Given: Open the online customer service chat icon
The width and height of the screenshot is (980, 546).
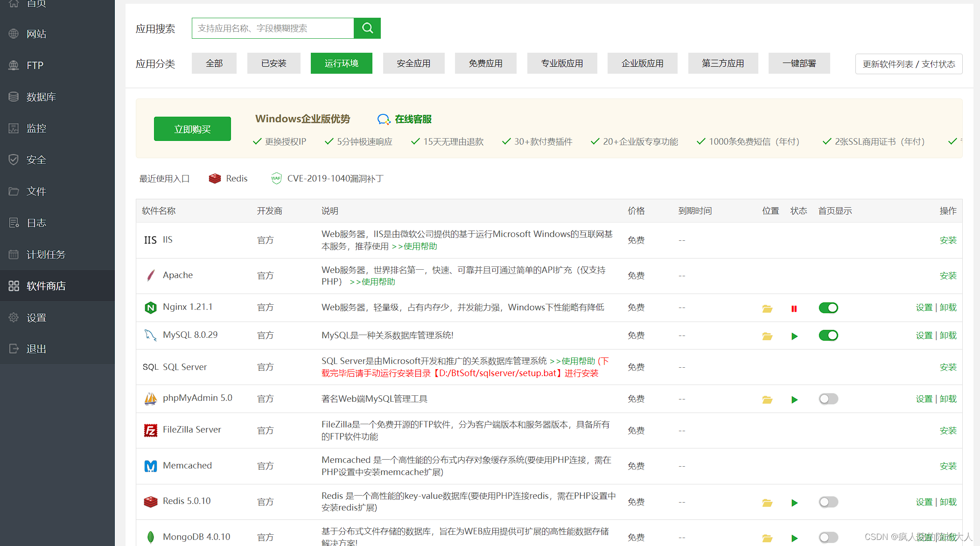Looking at the screenshot, I should (x=384, y=119).
